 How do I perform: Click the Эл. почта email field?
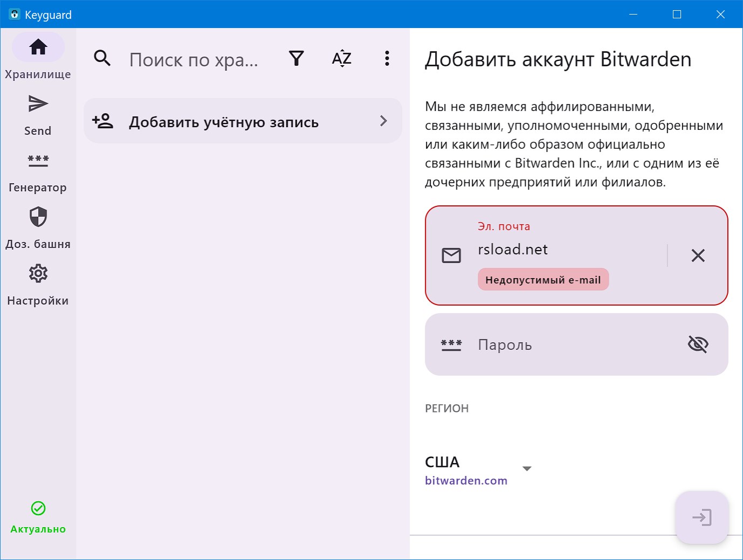tap(566, 250)
